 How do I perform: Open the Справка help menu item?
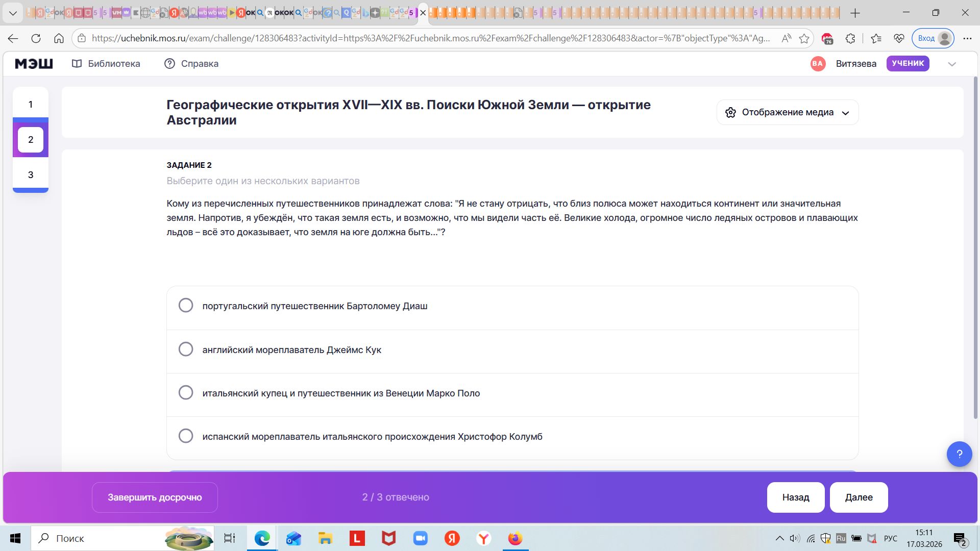pyautogui.click(x=191, y=64)
